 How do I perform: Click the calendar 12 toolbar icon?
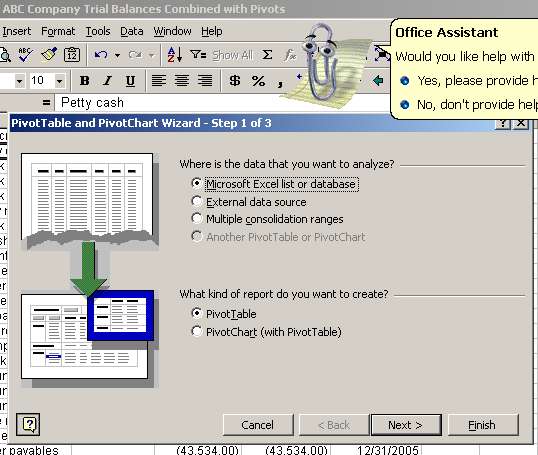[72, 55]
